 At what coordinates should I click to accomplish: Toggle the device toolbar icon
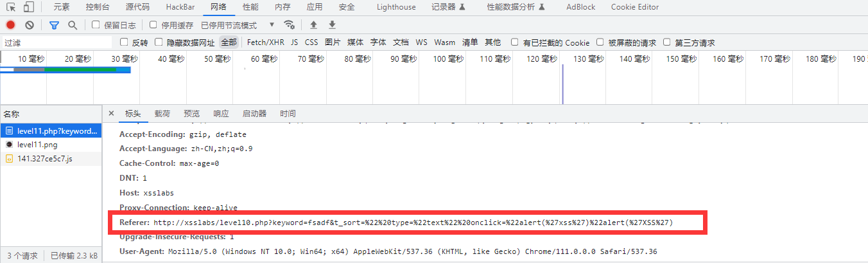pyautogui.click(x=29, y=7)
